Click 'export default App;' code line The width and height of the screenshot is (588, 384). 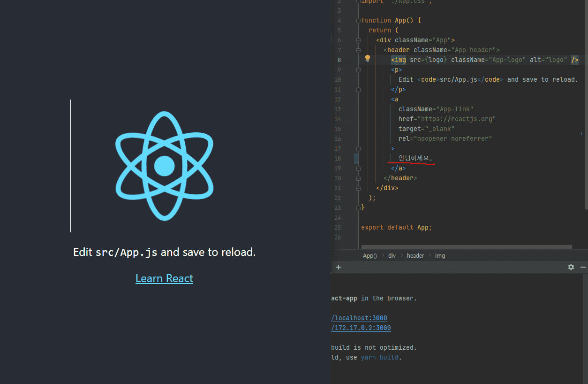(x=396, y=227)
